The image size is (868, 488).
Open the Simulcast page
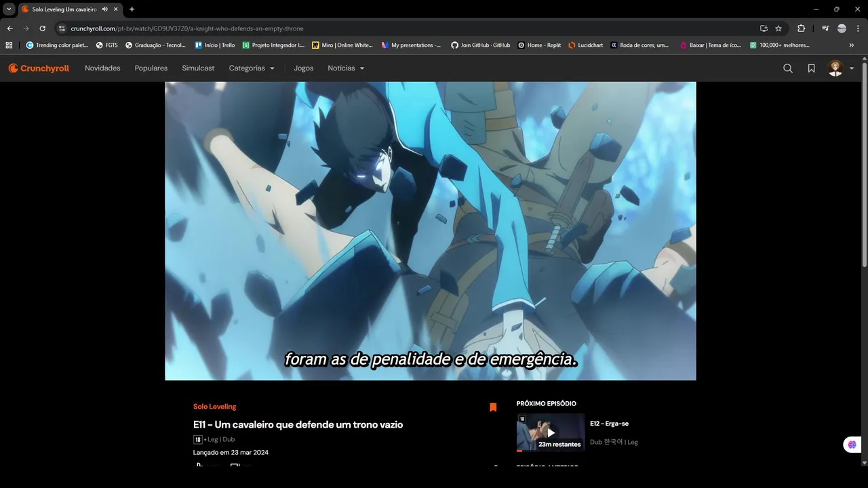click(x=198, y=68)
